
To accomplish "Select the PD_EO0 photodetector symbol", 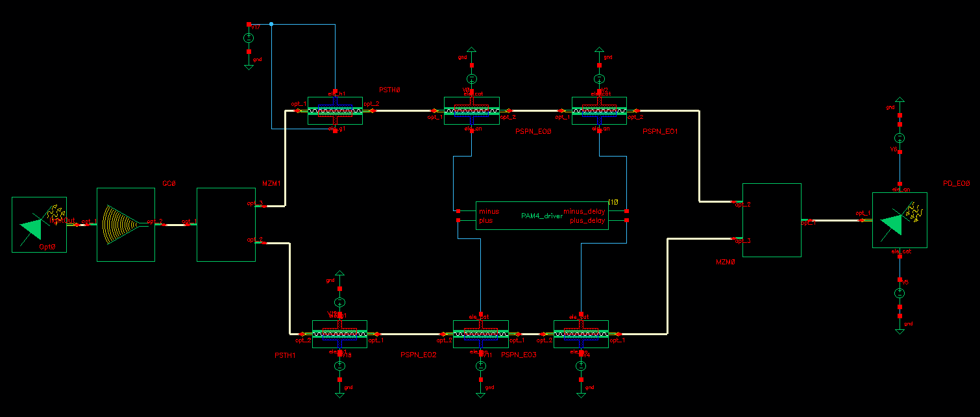I will (x=900, y=220).
